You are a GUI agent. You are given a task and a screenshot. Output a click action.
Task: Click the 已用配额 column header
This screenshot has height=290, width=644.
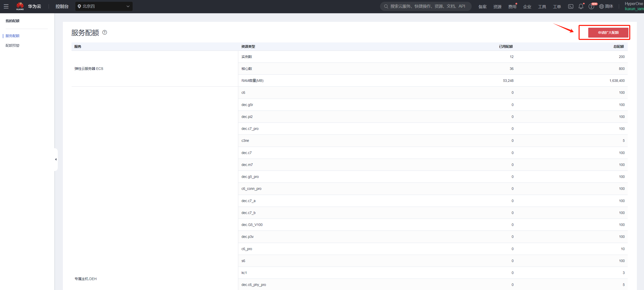(506, 47)
